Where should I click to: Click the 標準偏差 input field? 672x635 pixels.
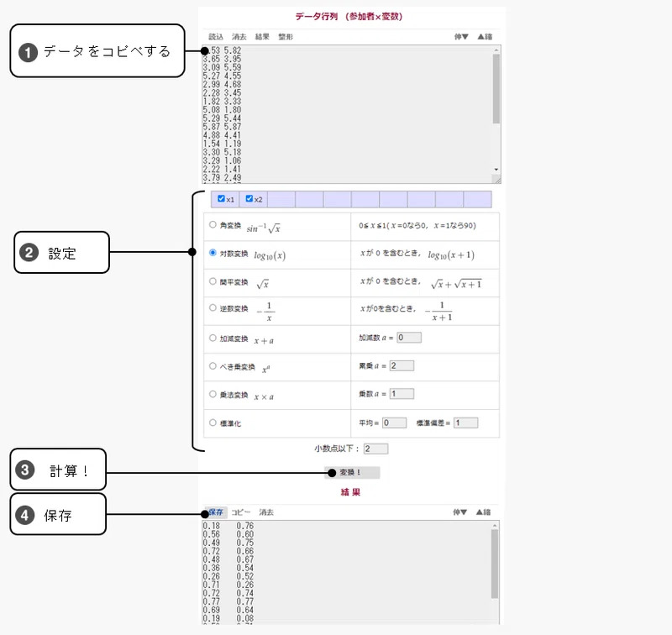(466, 422)
